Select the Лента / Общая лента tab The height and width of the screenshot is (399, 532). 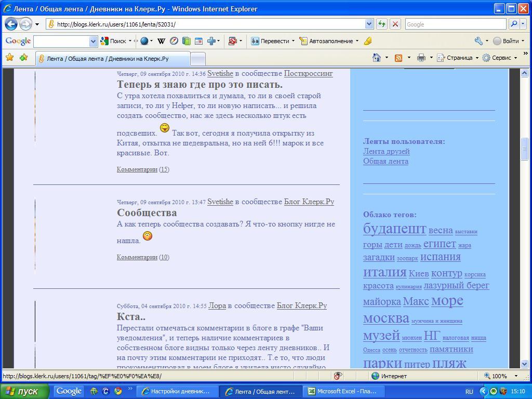click(112, 58)
